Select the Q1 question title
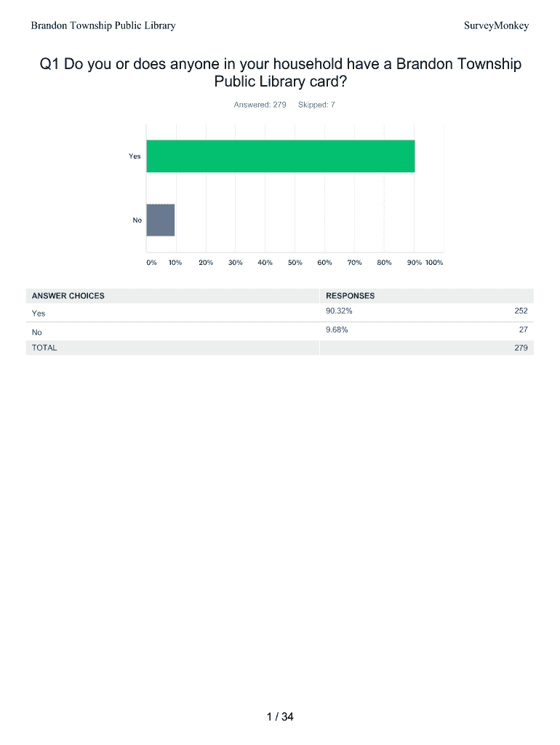Screen dimensions: 560x745 pos(280,73)
